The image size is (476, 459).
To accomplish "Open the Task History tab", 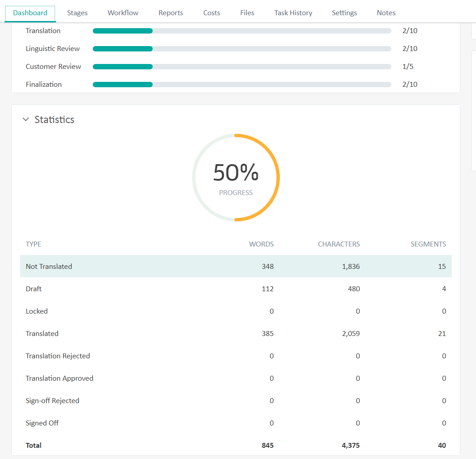I will coord(293,13).
